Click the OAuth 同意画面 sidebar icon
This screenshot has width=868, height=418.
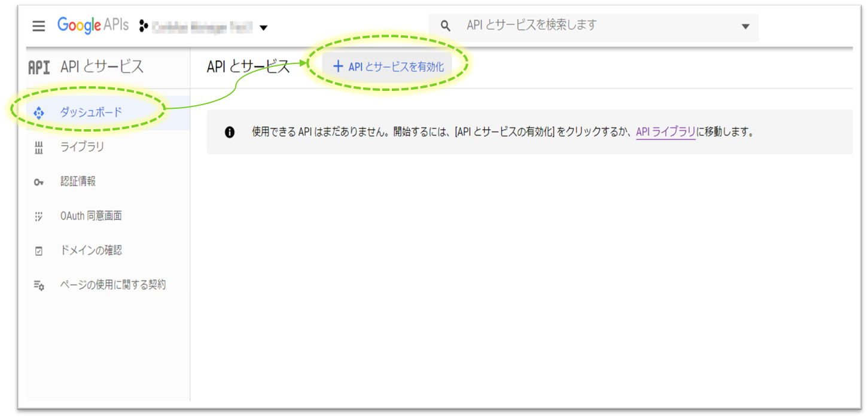point(39,216)
